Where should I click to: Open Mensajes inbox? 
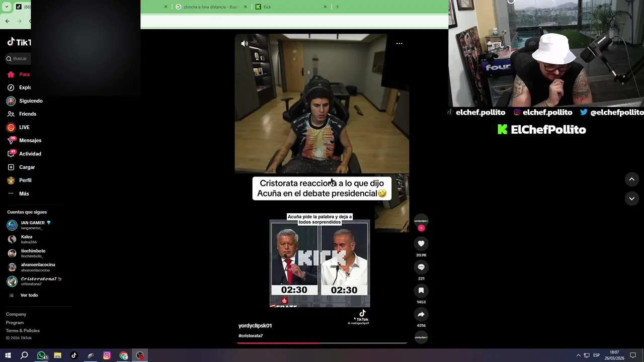tap(24, 141)
